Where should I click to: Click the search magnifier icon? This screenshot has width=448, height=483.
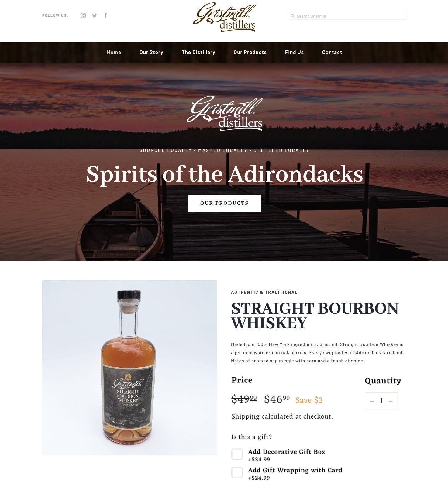click(292, 16)
